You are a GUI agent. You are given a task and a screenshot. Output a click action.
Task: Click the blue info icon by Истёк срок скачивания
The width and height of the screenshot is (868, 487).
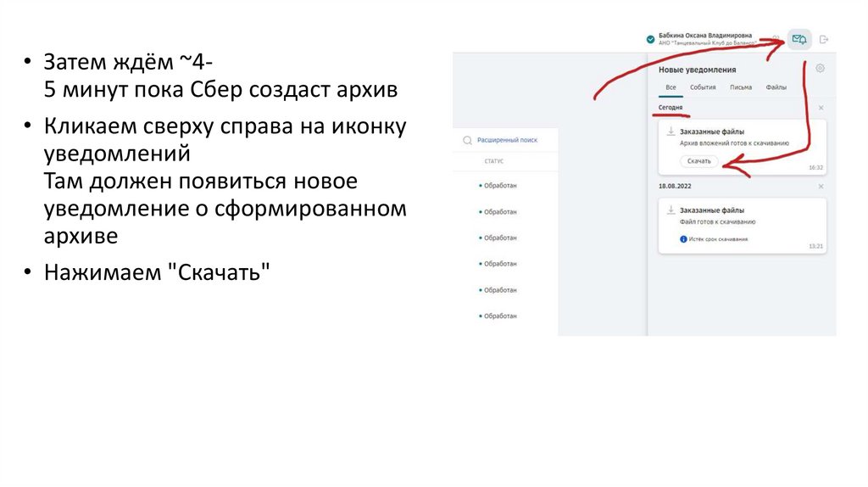[x=683, y=239]
